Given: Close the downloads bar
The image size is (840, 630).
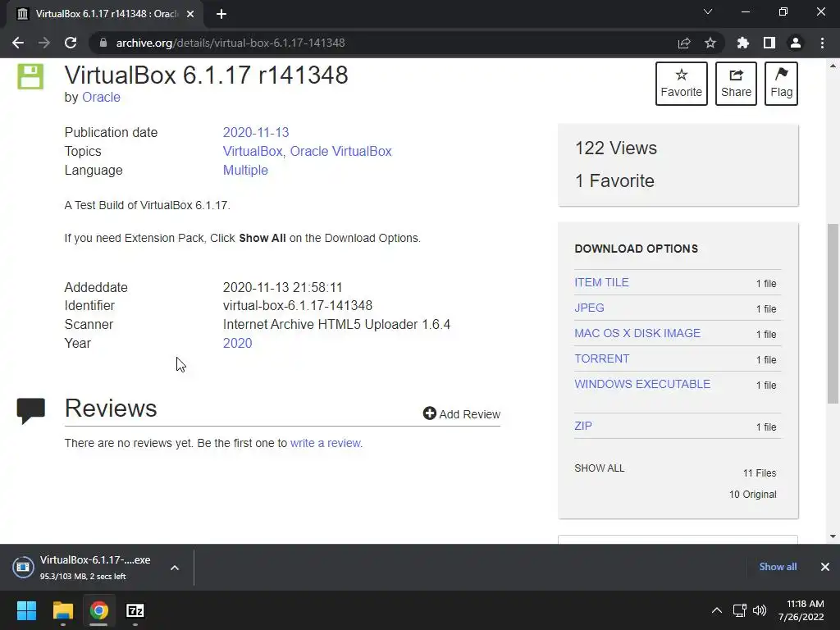Looking at the screenshot, I should click(825, 567).
